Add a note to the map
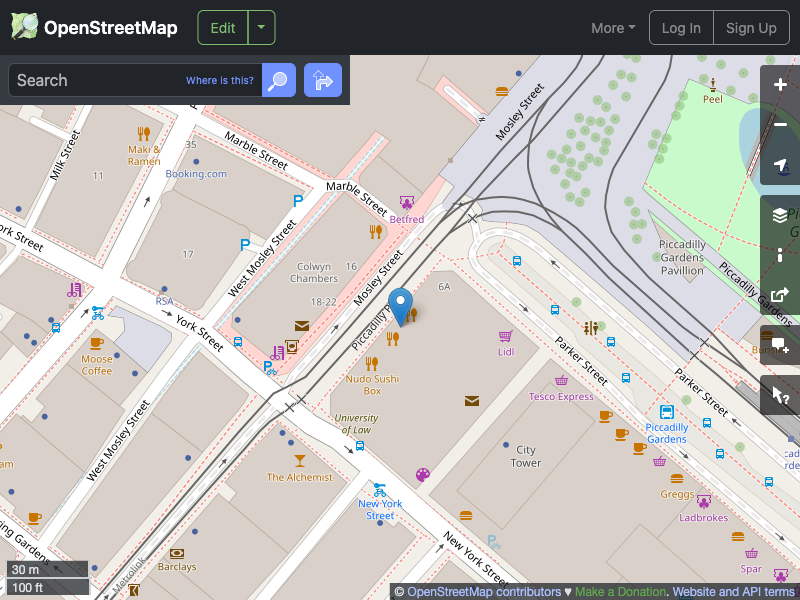The height and width of the screenshot is (600, 800). (x=780, y=345)
